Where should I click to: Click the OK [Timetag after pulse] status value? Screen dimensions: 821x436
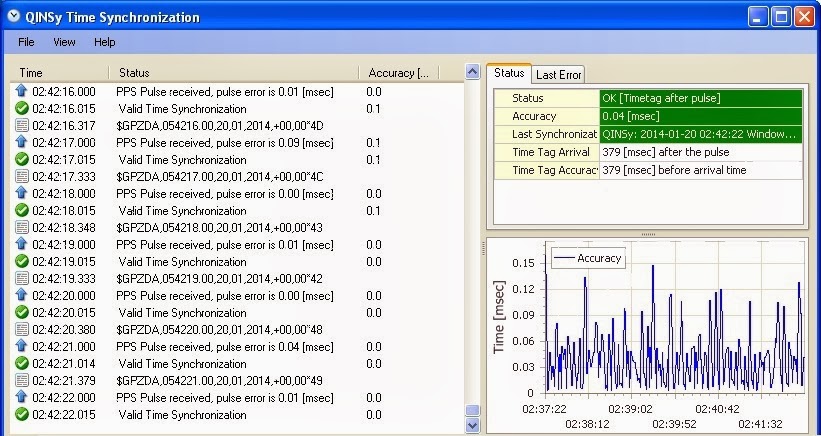(x=701, y=98)
